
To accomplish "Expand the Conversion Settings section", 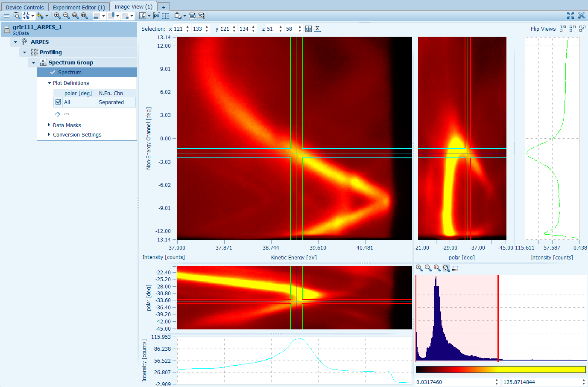I will 49,134.
